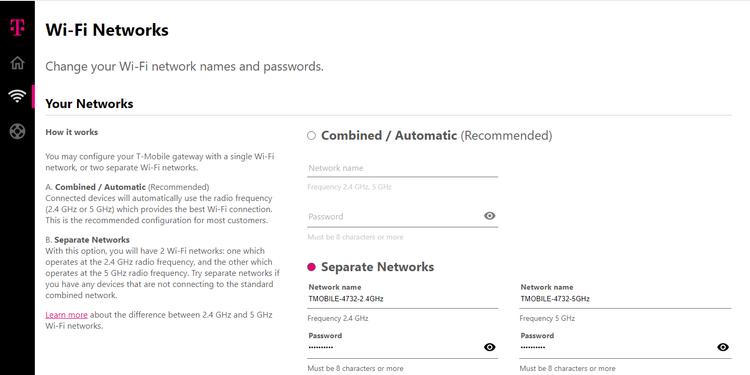The width and height of the screenshot is (750, 375).
Task: Open the Home icon in sidebar
Action: tap(17, 63)
